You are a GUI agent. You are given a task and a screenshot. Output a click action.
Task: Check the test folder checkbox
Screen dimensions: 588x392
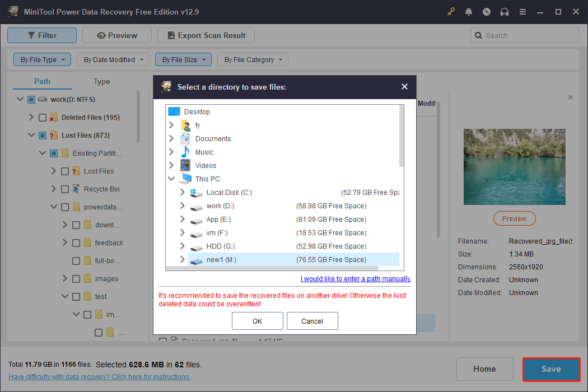76,297
